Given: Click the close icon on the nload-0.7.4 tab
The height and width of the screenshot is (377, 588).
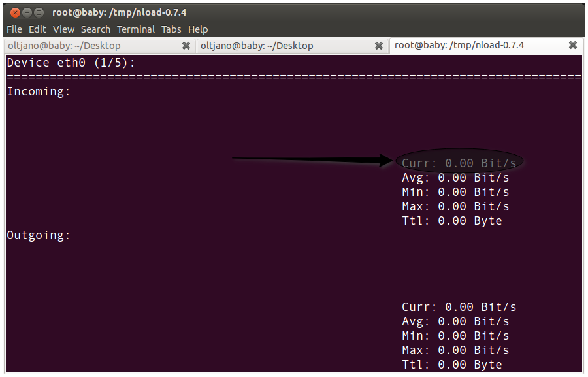Looking at the screenshot, I should 573,45.
